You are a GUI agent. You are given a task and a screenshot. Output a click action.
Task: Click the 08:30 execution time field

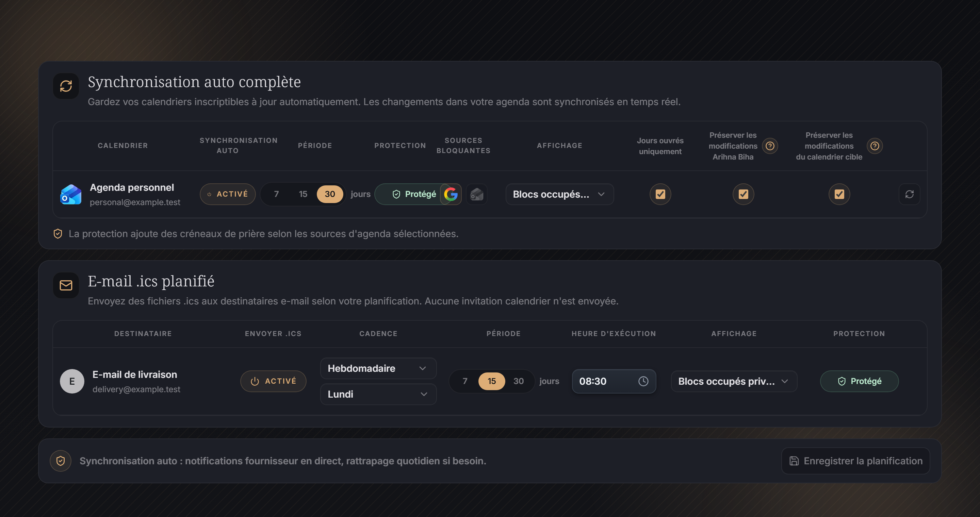(614, 381)
